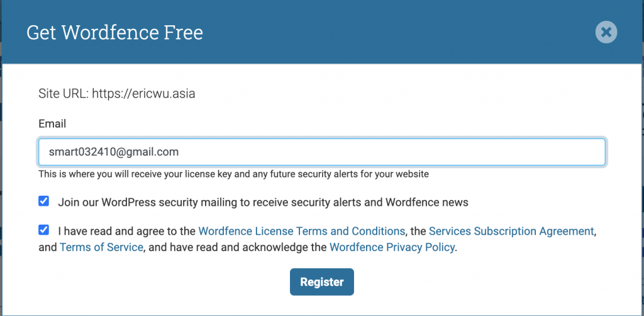Image resolution: width=644 pixels, height=316 pixels.
Task: Click "Join our WordPress security mailing" label
Action: pos(263,203)
